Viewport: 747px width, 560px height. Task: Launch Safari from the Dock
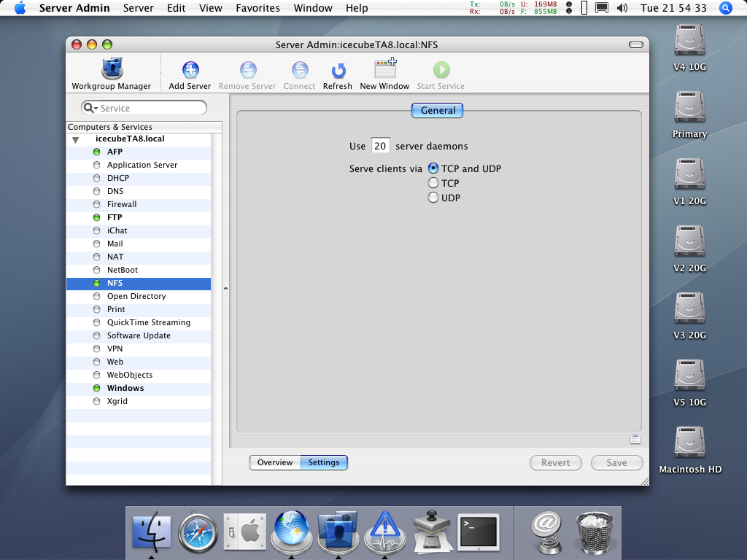tap(198, 532)
